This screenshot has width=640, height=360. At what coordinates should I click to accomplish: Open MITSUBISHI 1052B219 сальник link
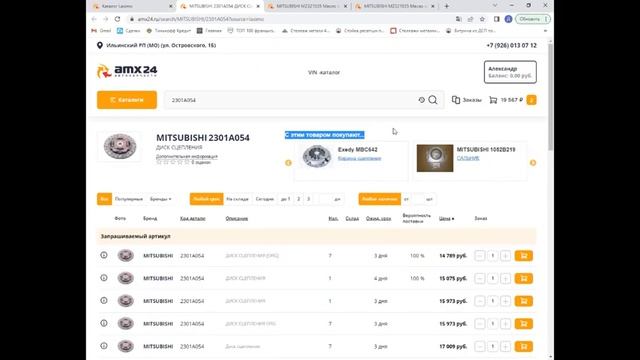tap(468, 158)
